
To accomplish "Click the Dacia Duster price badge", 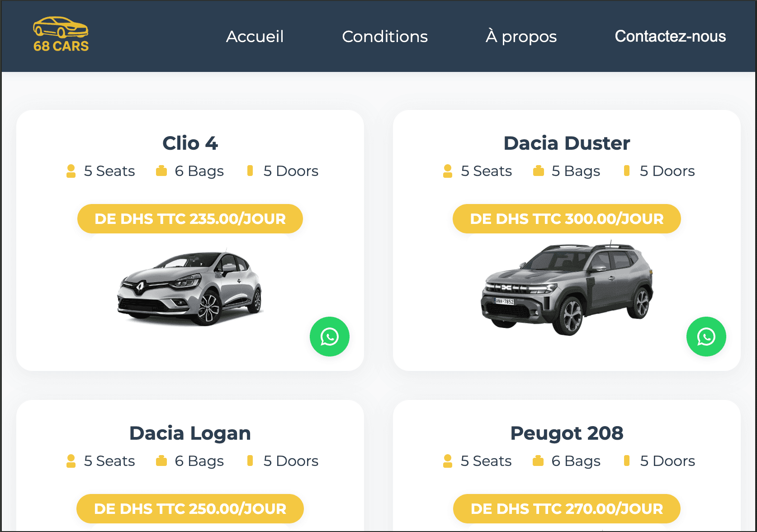I will [x=567, y=218].
